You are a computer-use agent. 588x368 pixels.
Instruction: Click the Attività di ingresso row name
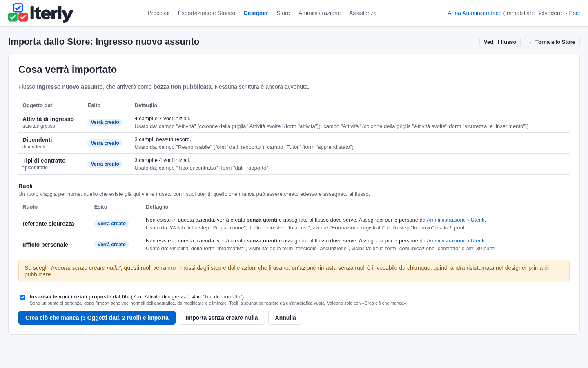point(48,119)
